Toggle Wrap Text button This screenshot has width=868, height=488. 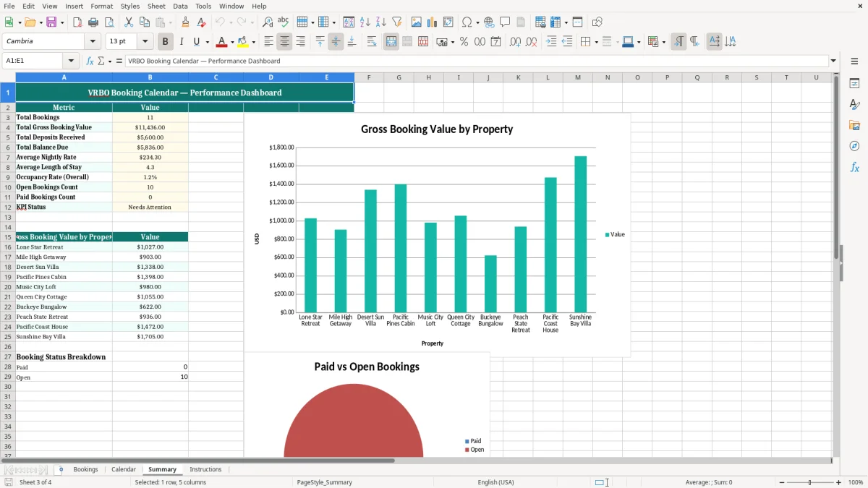[x=372, y=42]
